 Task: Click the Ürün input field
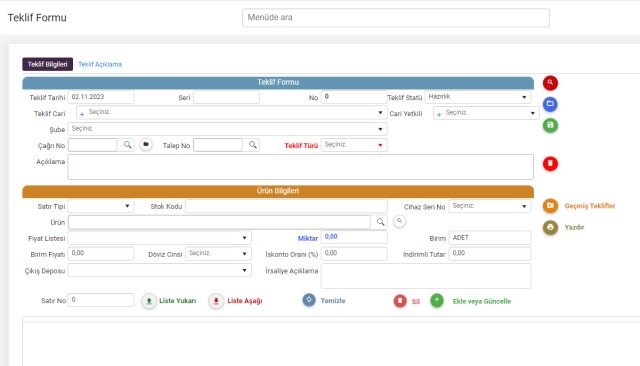pyautogui.click(x=219, y=222)
